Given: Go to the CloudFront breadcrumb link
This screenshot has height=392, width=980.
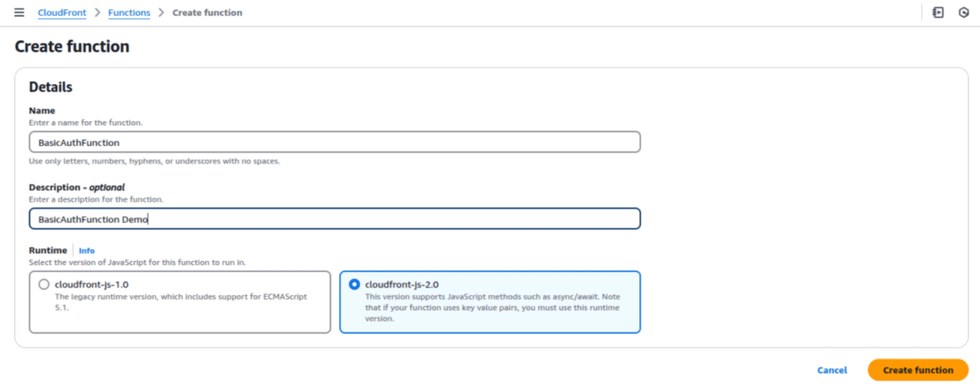Looking at the screenshot, I should pyautogui.click(x=62, y=13).
